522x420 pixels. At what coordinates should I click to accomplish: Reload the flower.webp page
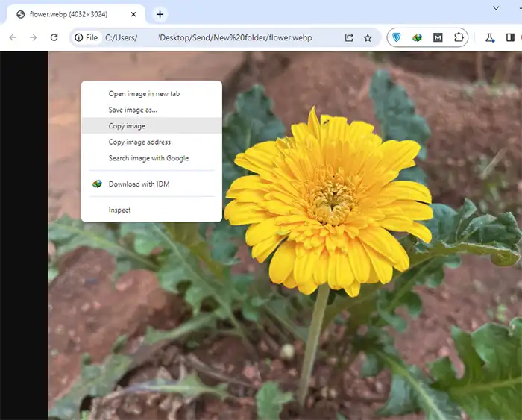[x=54, y=37]
